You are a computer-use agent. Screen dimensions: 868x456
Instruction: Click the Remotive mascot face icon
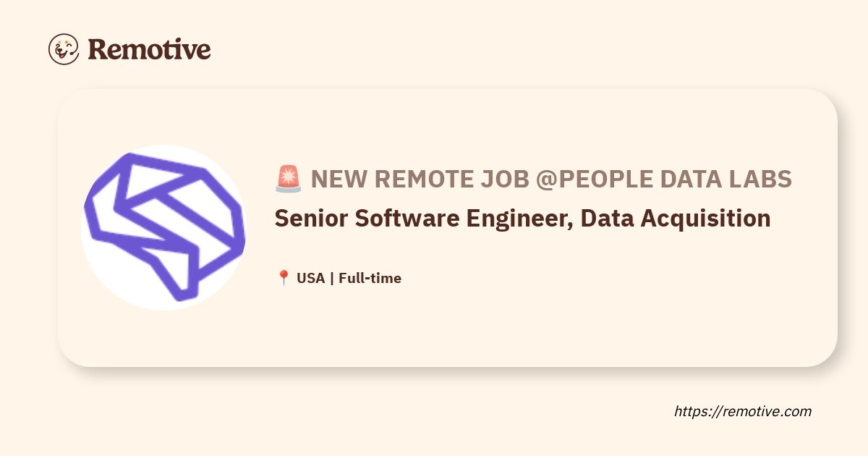[64, 49]
